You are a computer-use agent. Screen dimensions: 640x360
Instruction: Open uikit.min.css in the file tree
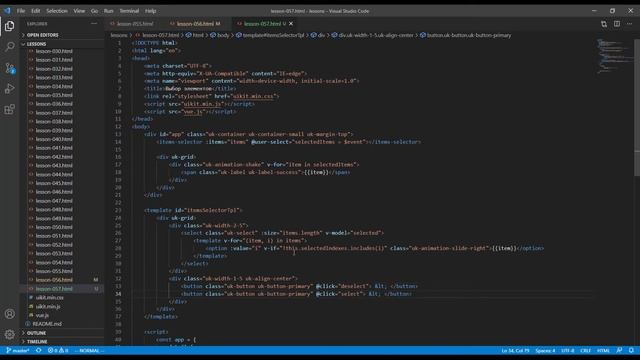pyautogui.click(x=49, y=298)
